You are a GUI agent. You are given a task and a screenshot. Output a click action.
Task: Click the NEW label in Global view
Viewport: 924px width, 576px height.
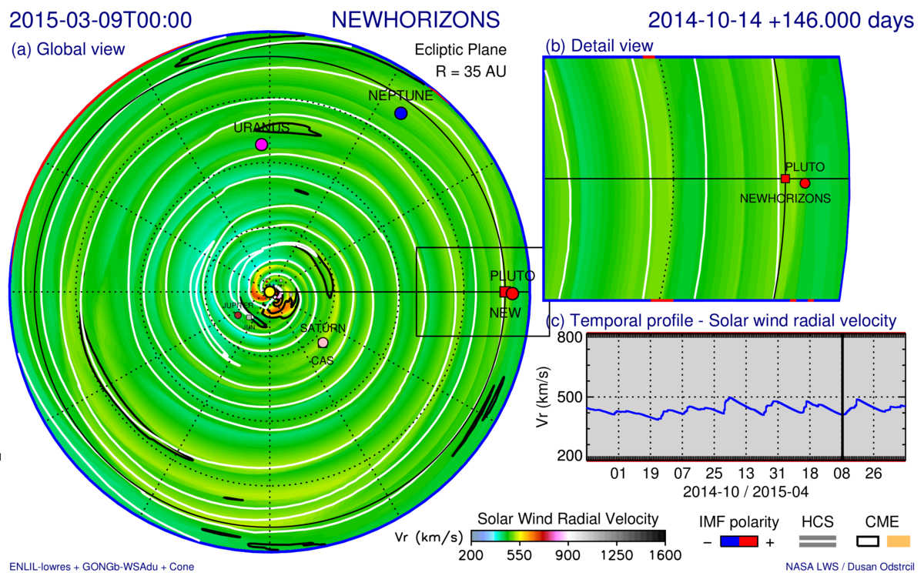tap(506, 312)
